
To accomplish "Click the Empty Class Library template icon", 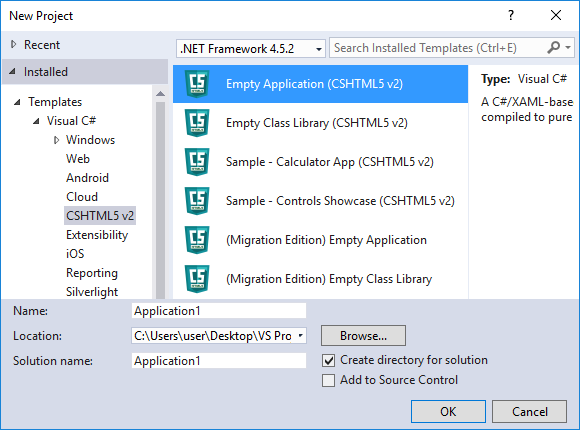I will pyautogui.click(x=197, y=123).
